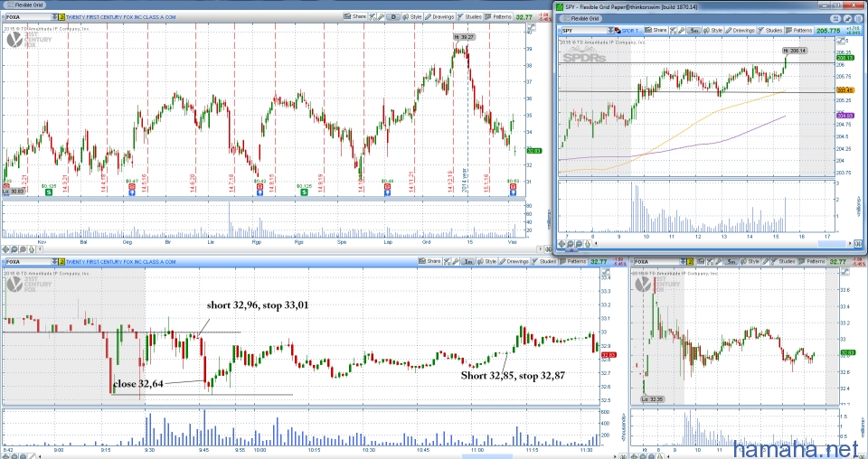Image resolution: width=868 pixels, height=459 pixels.
Task: Open the wrench settings icon in 1m FOXA chart
Action: [456, 261]
